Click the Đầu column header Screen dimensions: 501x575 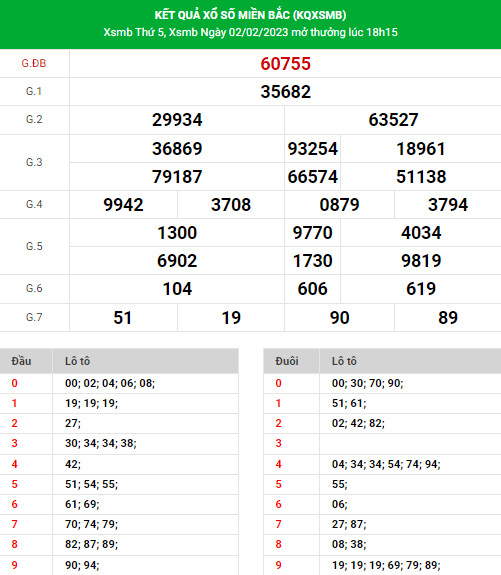[21, 361]
